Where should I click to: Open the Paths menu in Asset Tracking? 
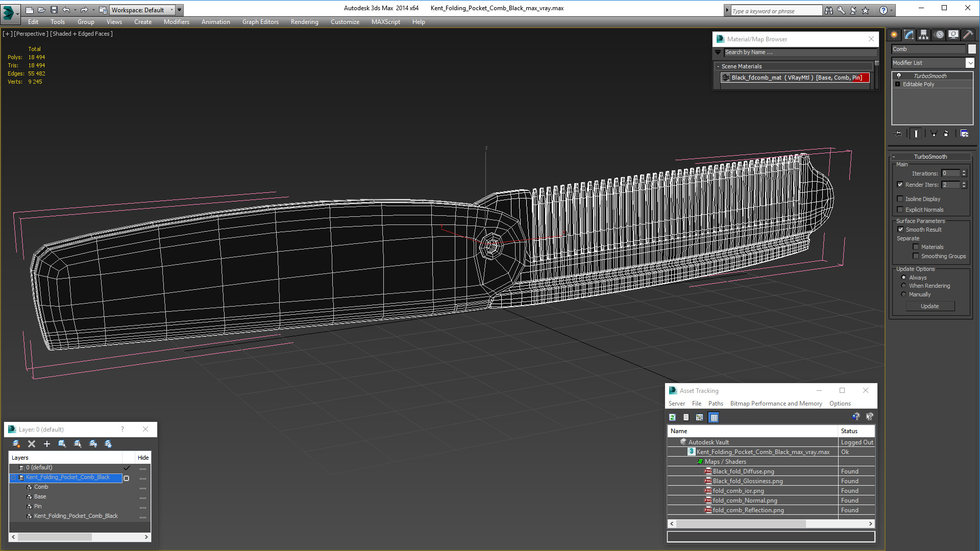(x=716, y=404)
